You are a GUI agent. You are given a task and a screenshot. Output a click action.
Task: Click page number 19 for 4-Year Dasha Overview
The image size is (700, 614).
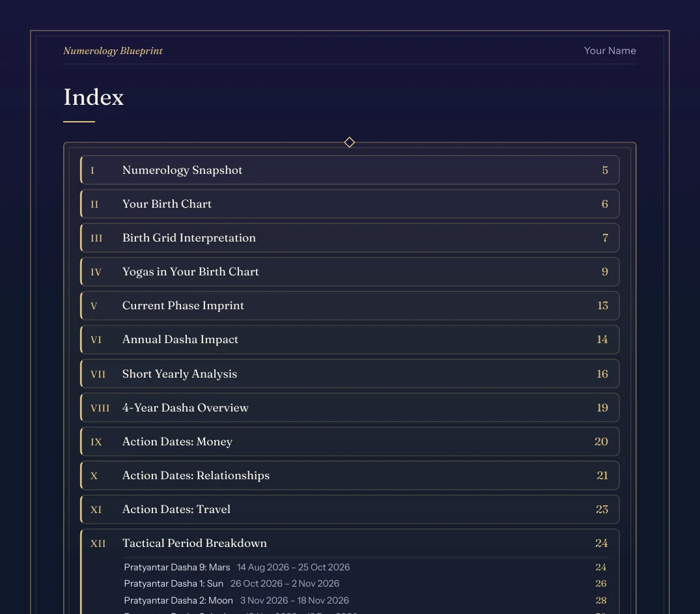tap(602, 408)
